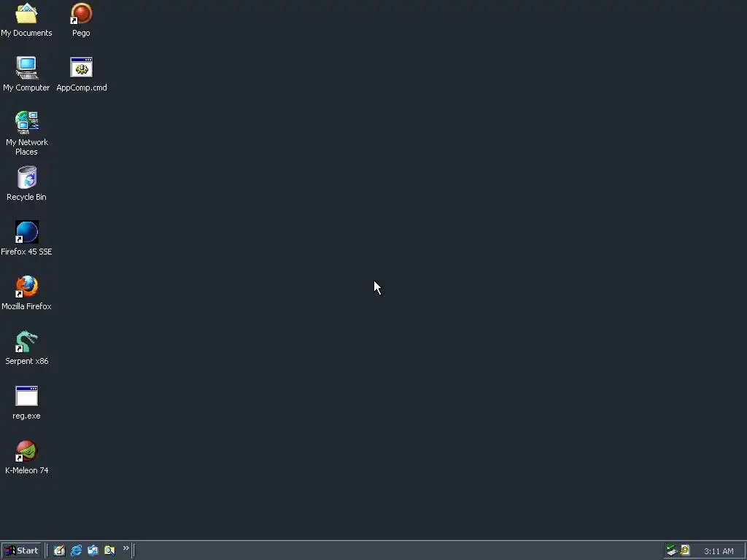Click the key document tray icon
747x560 pixels.
click(684, 551)
